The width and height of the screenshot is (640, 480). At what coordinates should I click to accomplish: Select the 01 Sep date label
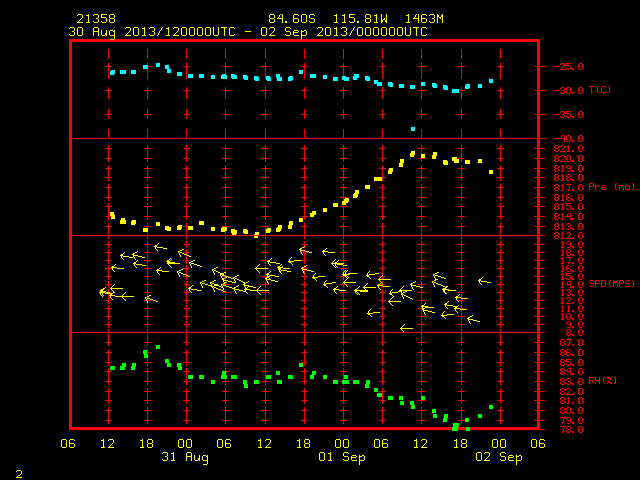tap(342, 457)
